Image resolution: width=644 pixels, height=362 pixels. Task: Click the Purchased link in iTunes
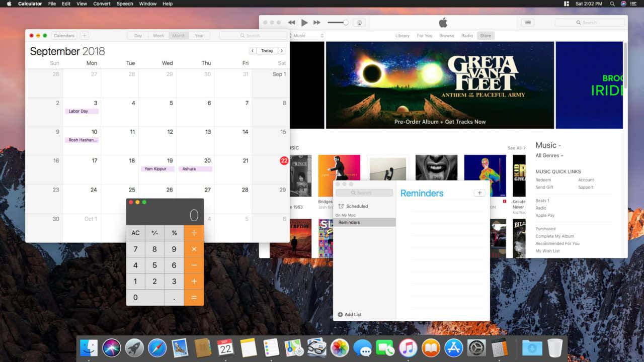pyautogui.click(x=545, y=229)
